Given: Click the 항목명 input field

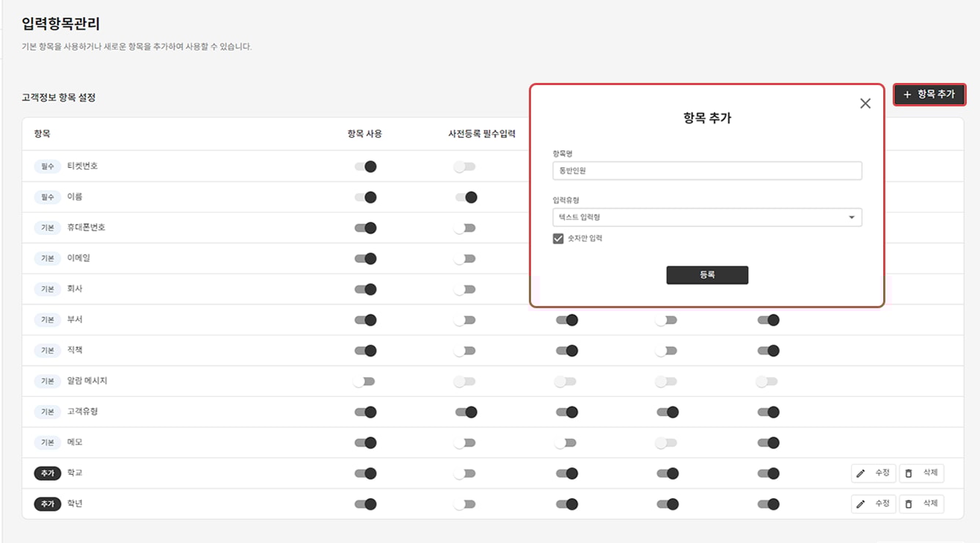Looking at the screenshot, I should pos(706,171).
